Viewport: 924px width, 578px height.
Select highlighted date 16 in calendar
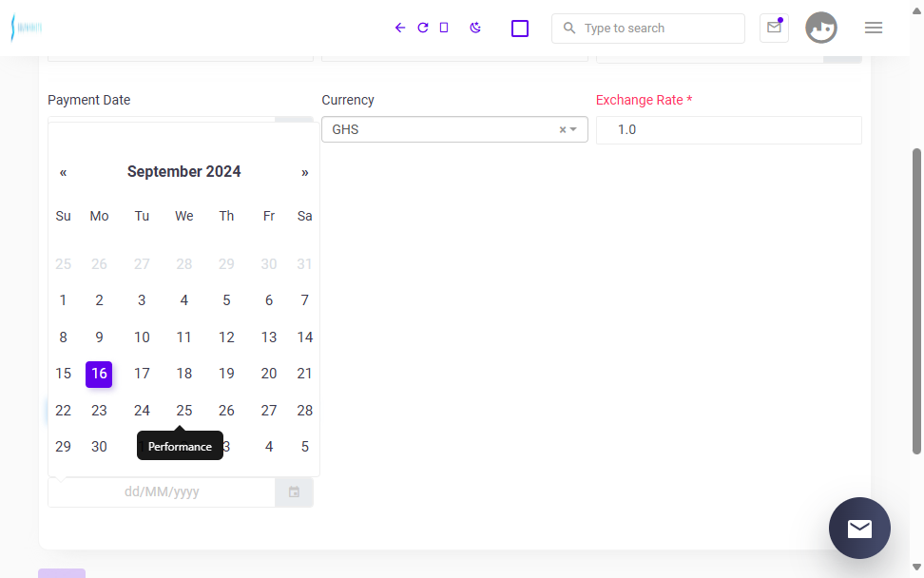(x=99, y=374)
